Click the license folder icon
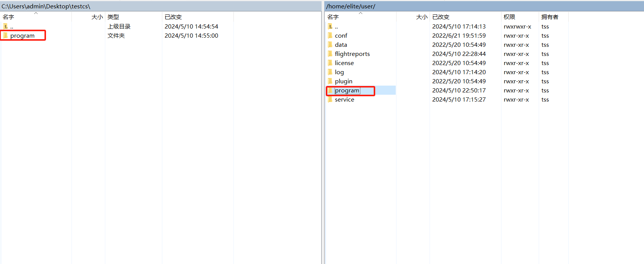This screenshot has height=264, width=644. click(330, 63)
